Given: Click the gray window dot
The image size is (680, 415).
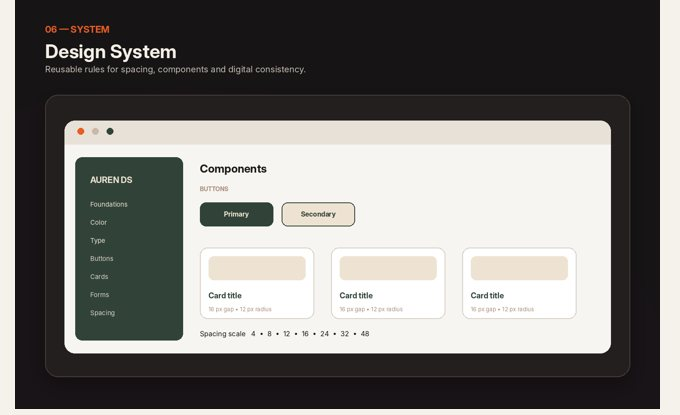Looking at the screenshot, I should [x=95, y=131].
